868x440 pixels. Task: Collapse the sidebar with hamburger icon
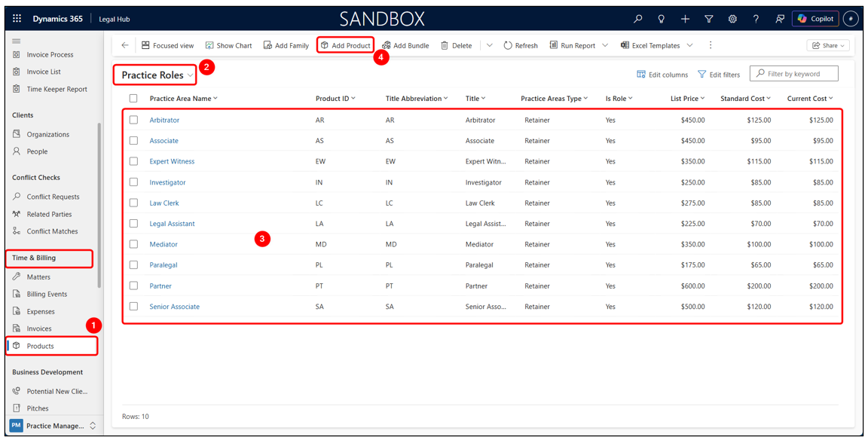click(16, 41)
